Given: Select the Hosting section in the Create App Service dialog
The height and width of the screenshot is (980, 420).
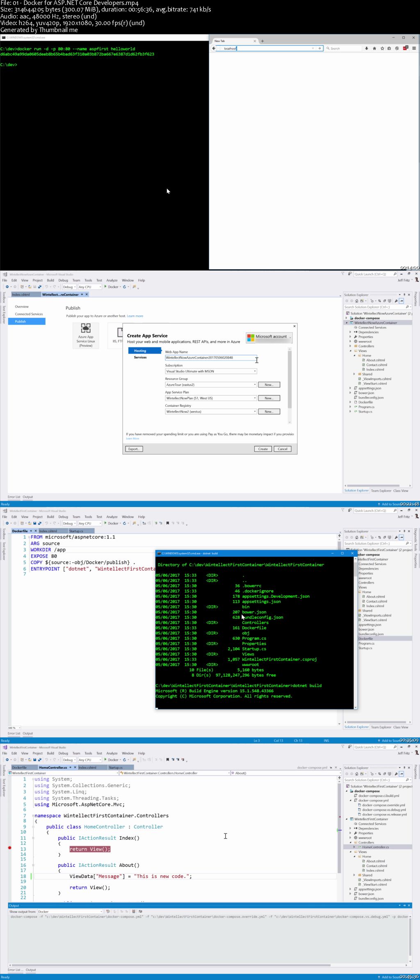Looking at the screenshot, I should [145, 351].
